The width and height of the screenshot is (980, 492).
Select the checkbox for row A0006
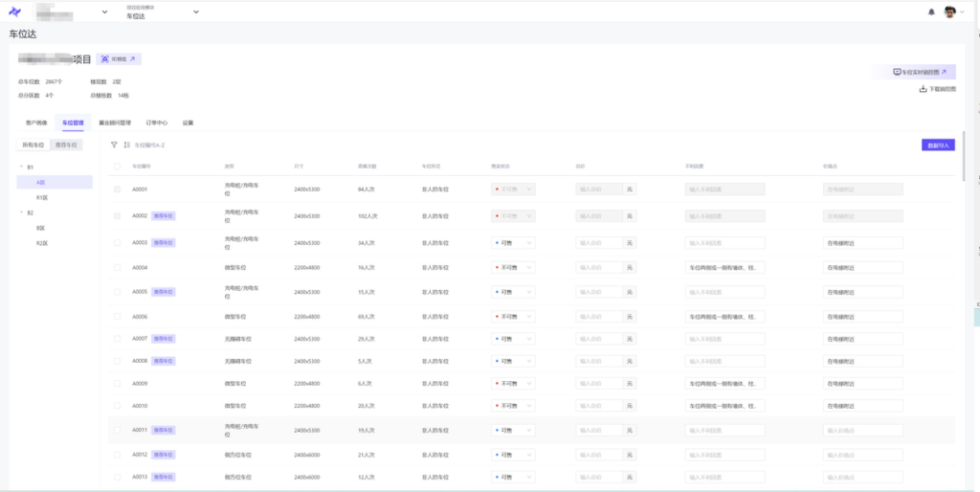pyautogui.click(x=117, y=316)
